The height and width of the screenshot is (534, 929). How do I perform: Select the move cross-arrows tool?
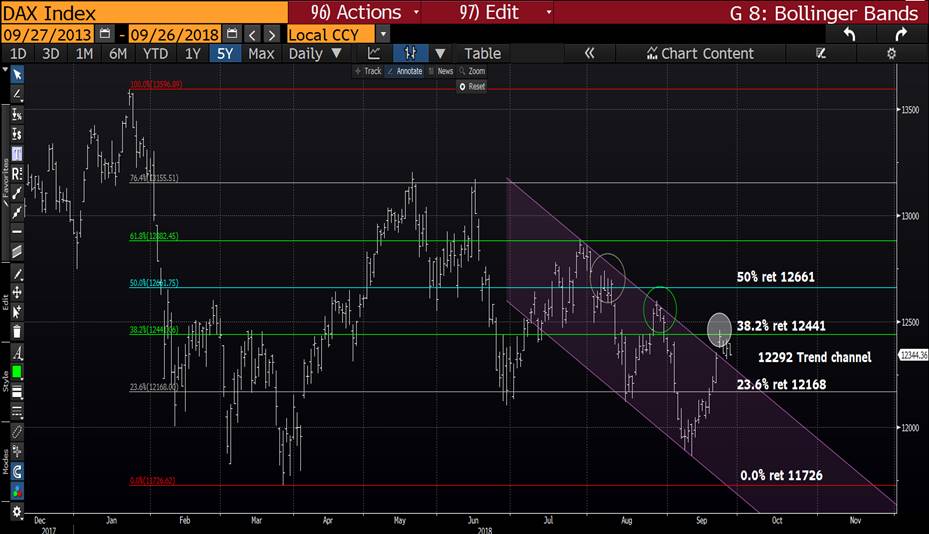[17, 292]
